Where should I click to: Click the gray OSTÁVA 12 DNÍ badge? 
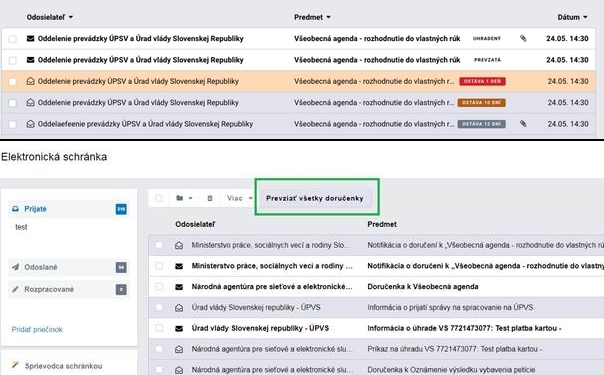(x=482, y=124)
